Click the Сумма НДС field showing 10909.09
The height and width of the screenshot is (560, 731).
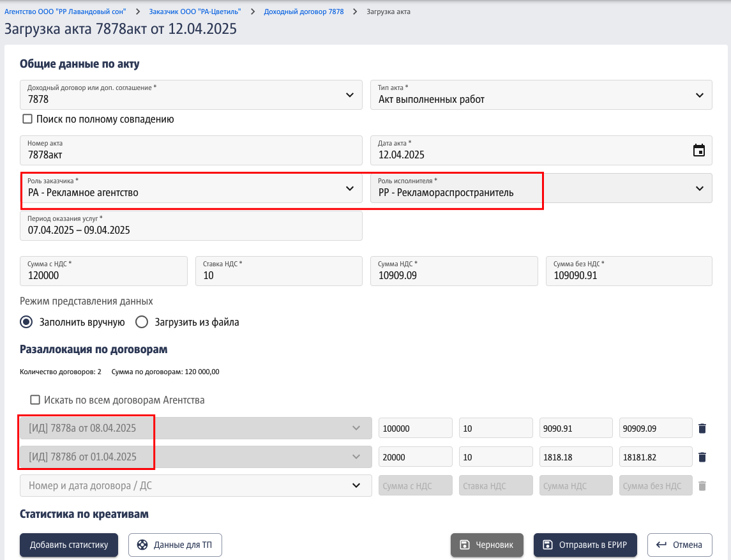(x=454, y=271)
